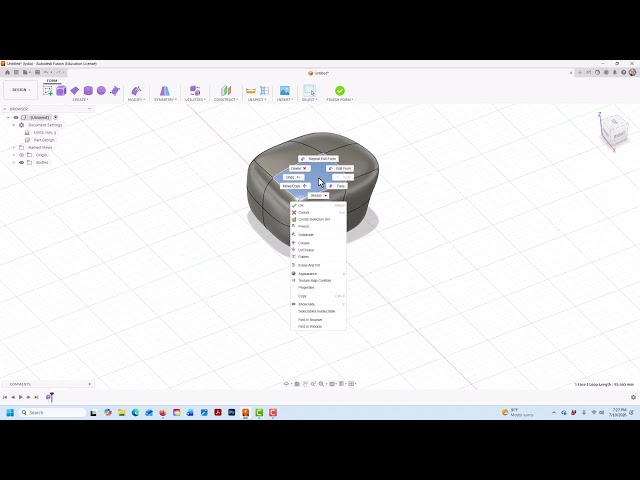Expand the Bodies folder in browser

coord(13,162)
